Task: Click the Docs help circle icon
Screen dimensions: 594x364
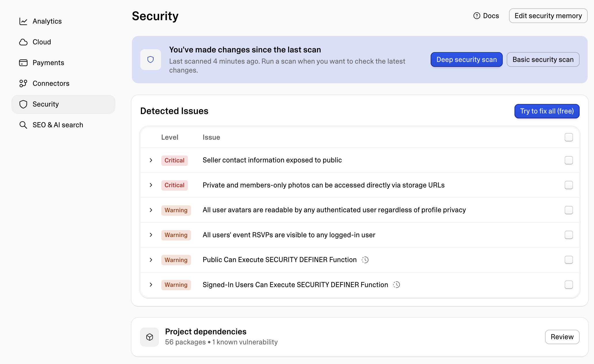Action: pos(477,16)
